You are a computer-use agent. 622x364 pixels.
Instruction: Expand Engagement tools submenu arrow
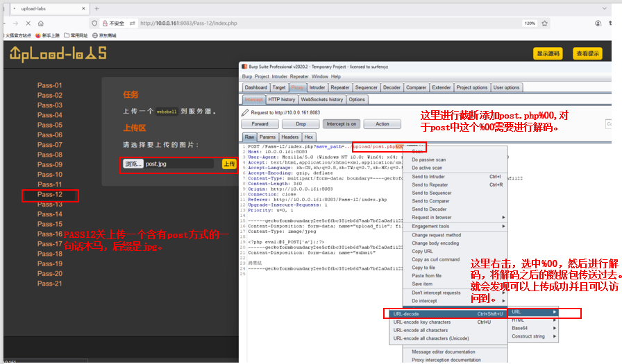click(503, 226)
